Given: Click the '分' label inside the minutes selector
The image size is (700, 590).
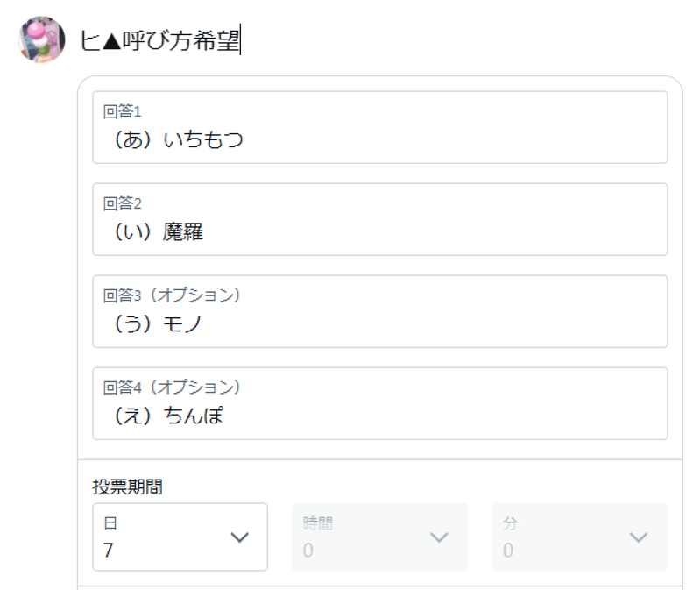Looking at the screenshot, I should point(510,523).
